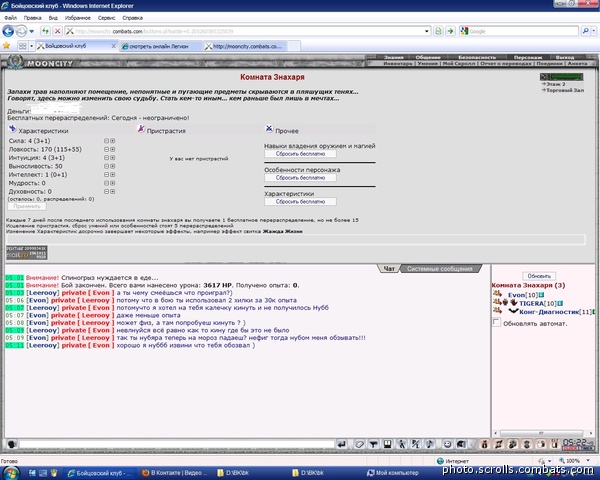Viewport: 600px width, 480px height.
Task: Decrease Интеллект with the minus button
Action: (106, 175)
